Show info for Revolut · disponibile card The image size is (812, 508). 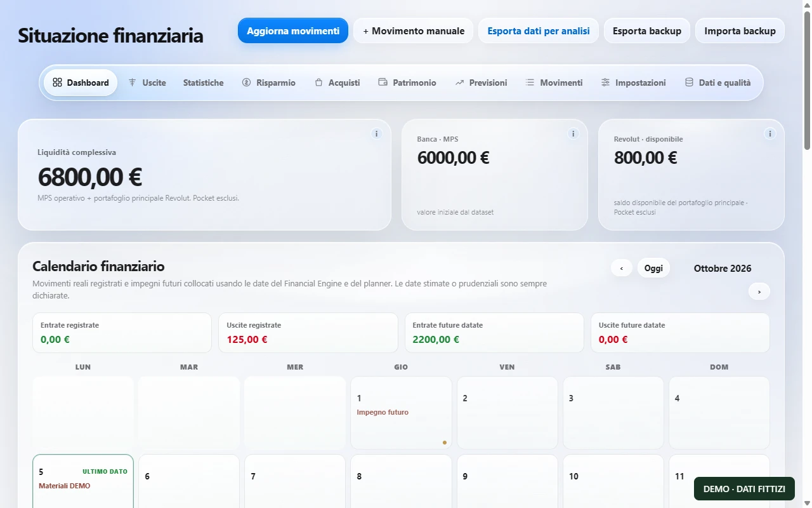(770, 133)
